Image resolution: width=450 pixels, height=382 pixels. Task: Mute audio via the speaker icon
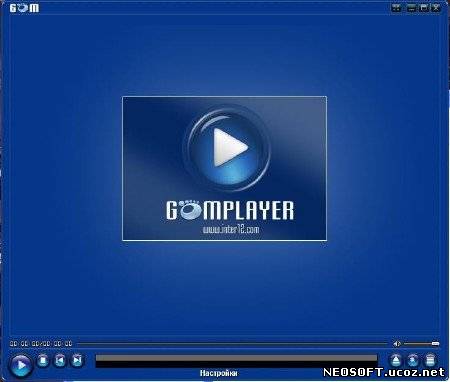[397, 344]
